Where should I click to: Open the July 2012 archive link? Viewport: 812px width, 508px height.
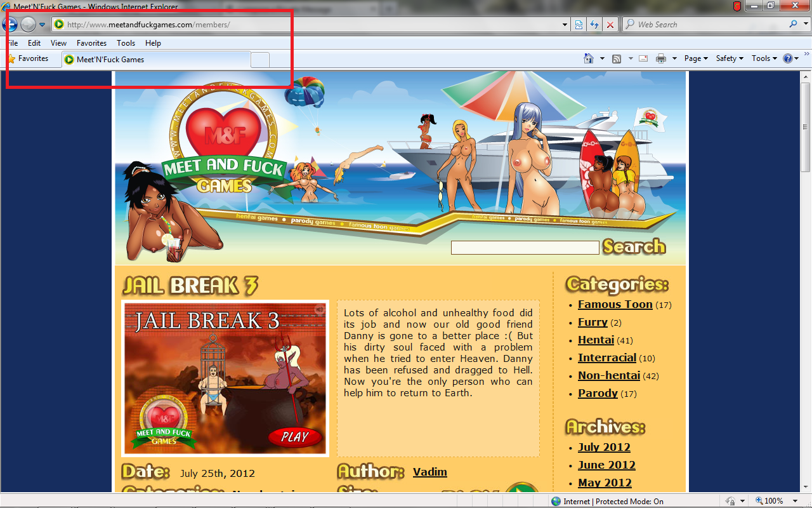(604, 447)
